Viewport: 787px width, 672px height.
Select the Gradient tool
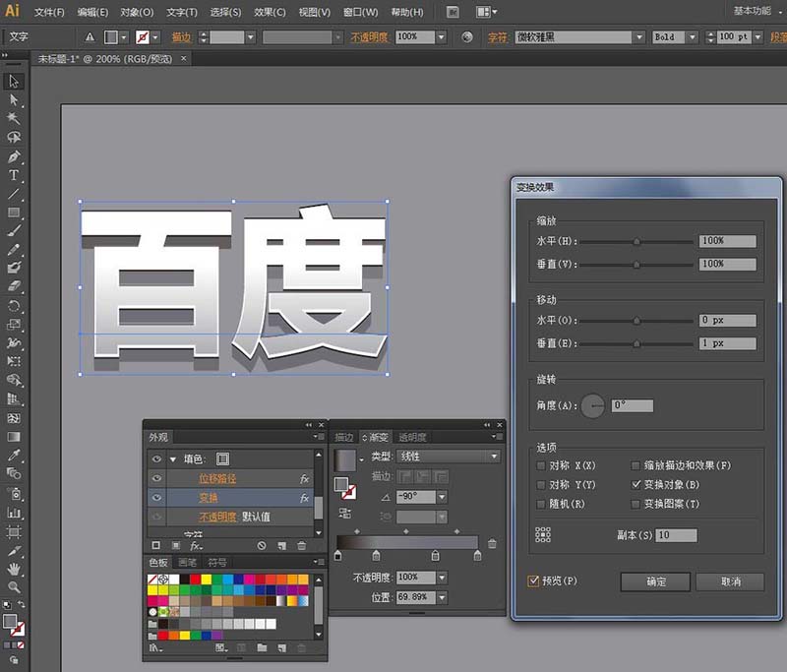click(x=14, y=437)
